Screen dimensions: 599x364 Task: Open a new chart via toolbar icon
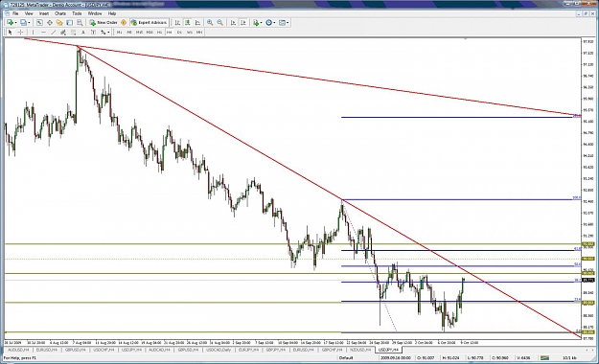click(10, 23)
